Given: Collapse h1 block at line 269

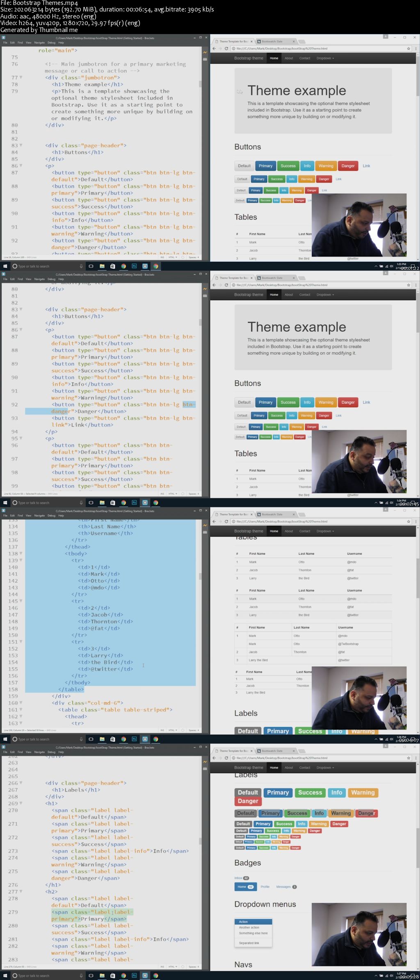Looking at the screenshot, I should (21, 803).
